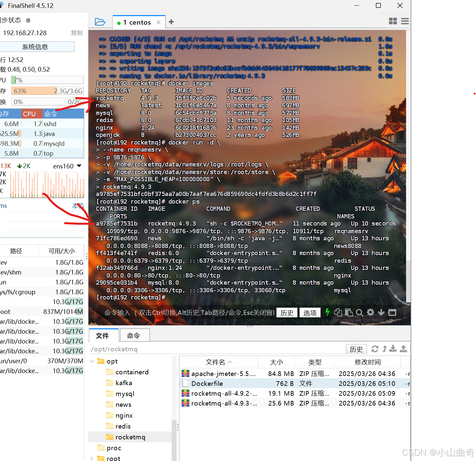Select the redis folder in tree
The height and width of the screenshot is (461, 476).
pos(119,426)
